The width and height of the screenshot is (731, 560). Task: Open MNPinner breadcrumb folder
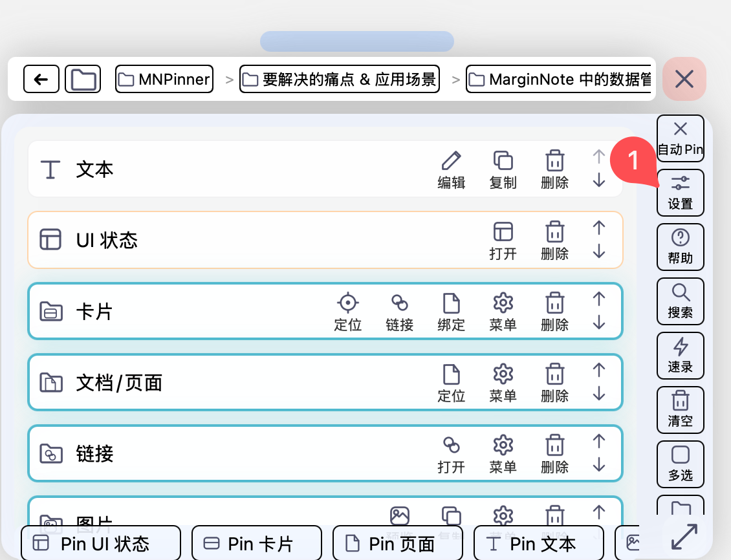(x=164, y=80)
